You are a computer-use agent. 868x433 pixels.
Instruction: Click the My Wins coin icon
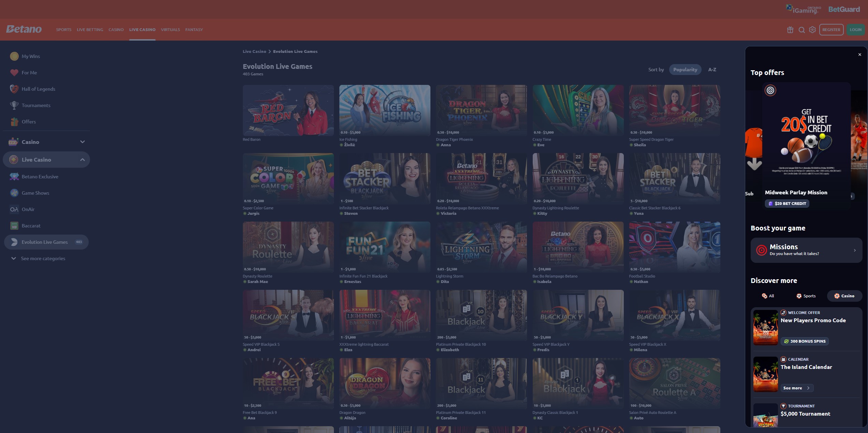14,56
